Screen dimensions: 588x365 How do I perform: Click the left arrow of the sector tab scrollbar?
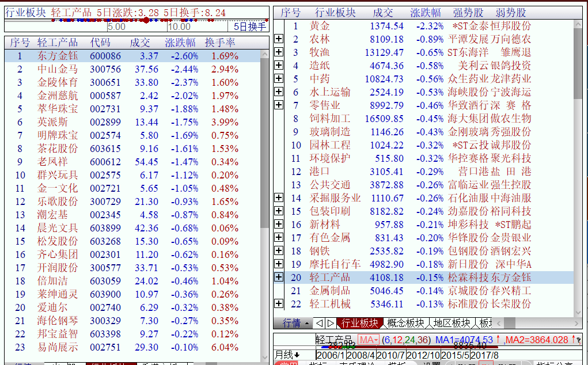click(498, 323)
